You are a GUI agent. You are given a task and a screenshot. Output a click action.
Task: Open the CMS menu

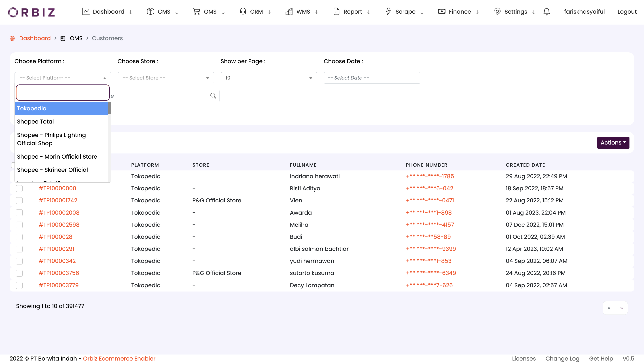[x=163, y=11]
